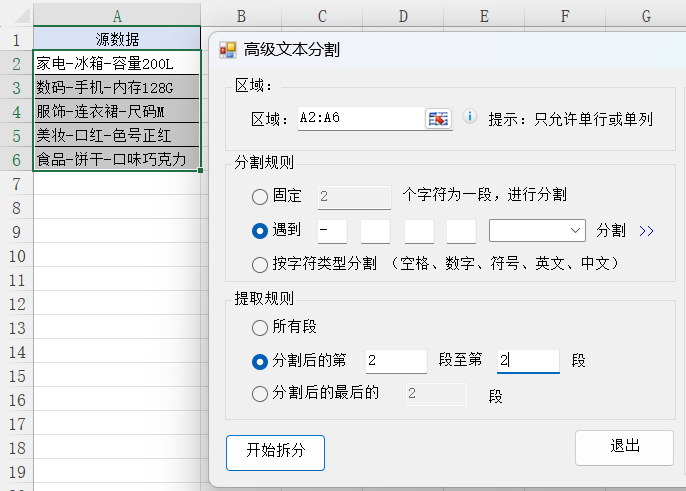Viewport: 686px width, 491px height.
Task: Select the 分割后的最后的 radio button
Action: pyautogui.click(x=260, y=394)
